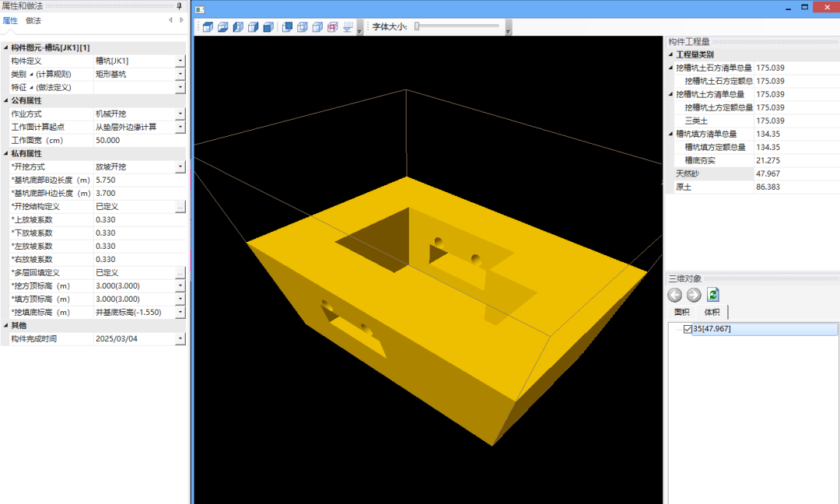Screen dimensions: 840x504
Task: Click the 基坑底部B边长度 value field
Action: pos(139,180)
